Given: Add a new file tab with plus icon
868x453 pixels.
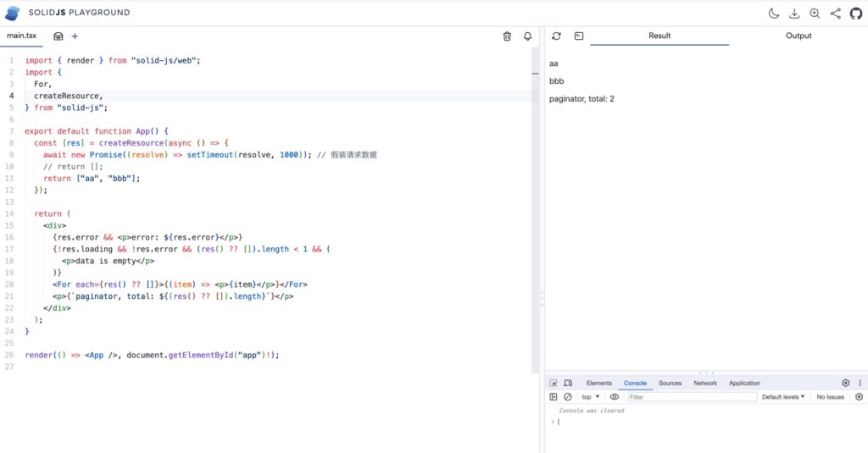Looking at the screenshot, I should coord(75,36).
